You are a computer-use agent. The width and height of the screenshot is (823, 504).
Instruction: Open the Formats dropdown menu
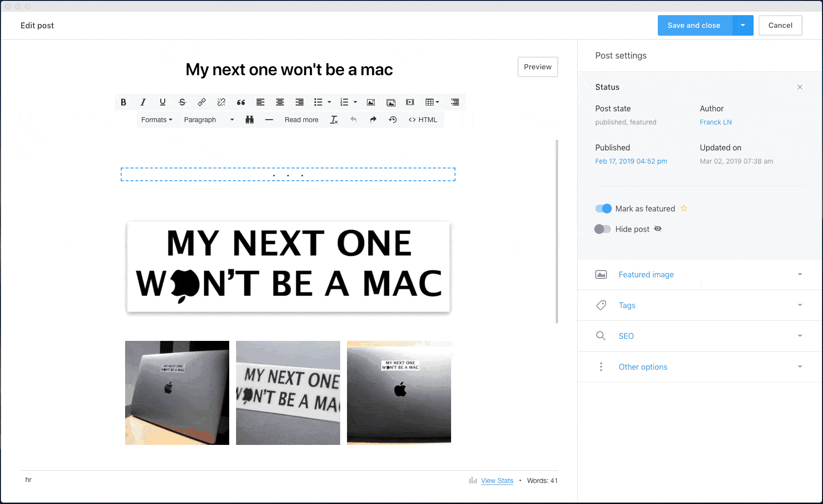coord(157,120)
